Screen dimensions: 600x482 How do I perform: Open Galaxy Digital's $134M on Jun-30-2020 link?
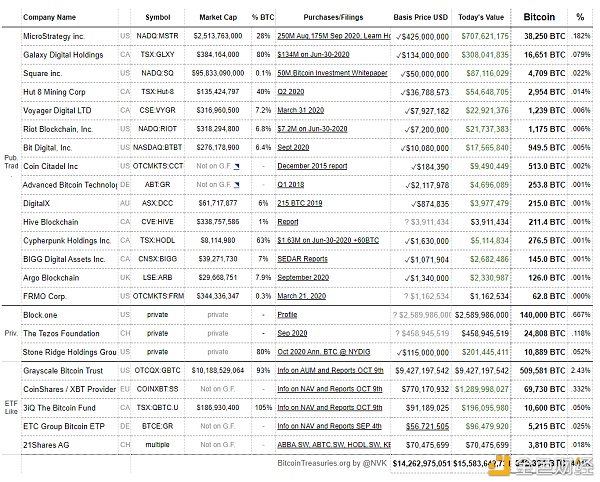pyautogui.click(x=313, y=55)
